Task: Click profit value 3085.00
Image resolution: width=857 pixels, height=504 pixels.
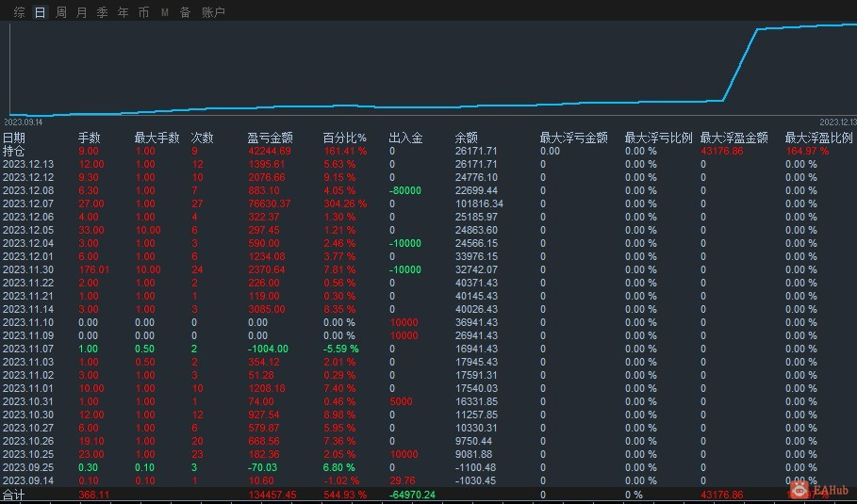Action: pyautogui.click(x=267, y=309)
